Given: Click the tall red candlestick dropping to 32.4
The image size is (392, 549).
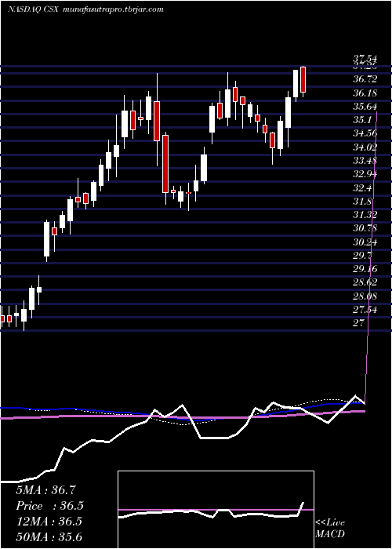Looking at the screenshot, I should (x=165, y=163).
